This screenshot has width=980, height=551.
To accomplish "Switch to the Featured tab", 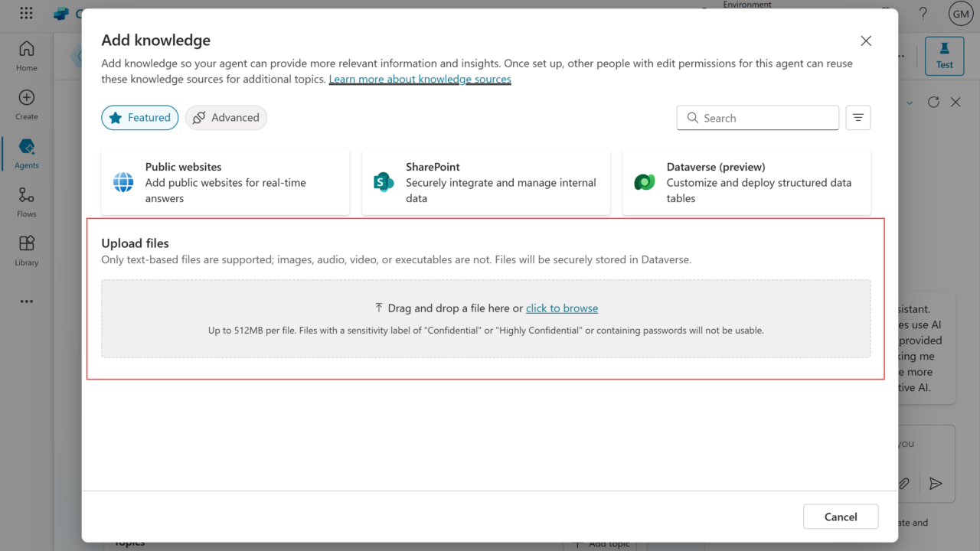I will point(140,118).
